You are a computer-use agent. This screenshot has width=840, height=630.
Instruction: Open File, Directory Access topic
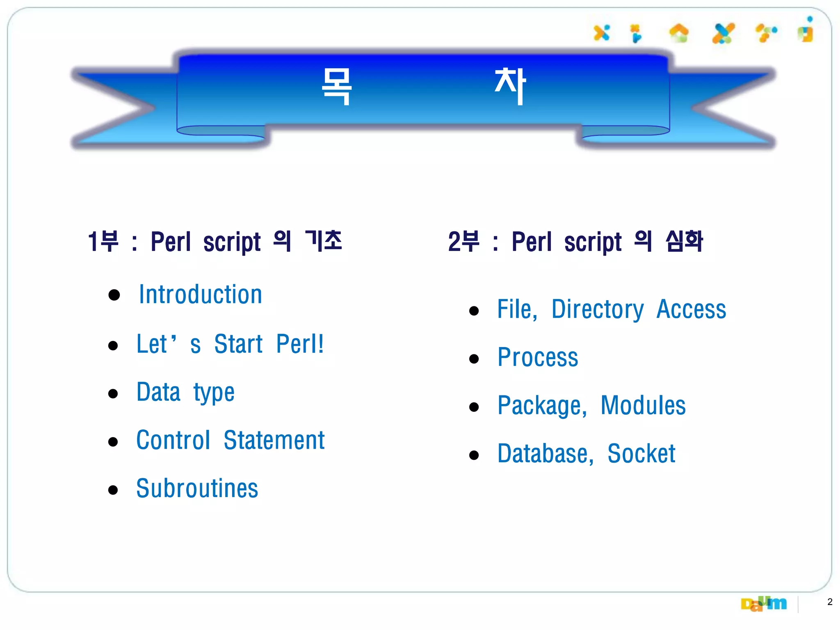[x=611, y=309]
